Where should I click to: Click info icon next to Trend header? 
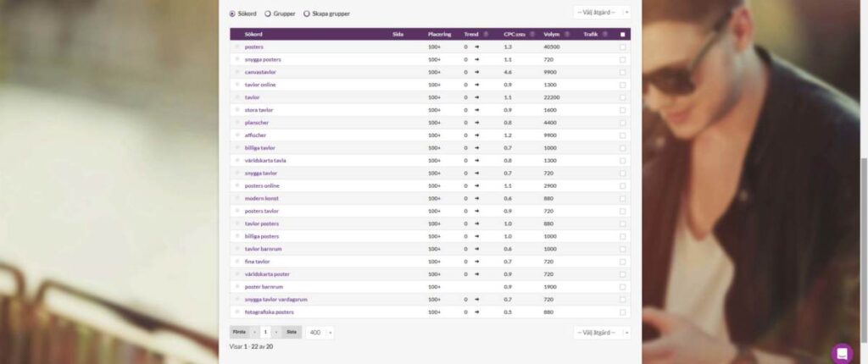pyautogui.click(x=486, y=35)
